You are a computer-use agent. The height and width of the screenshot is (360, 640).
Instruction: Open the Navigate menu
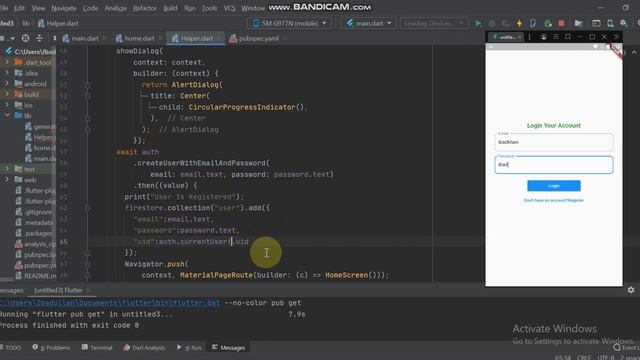(64, 8)
